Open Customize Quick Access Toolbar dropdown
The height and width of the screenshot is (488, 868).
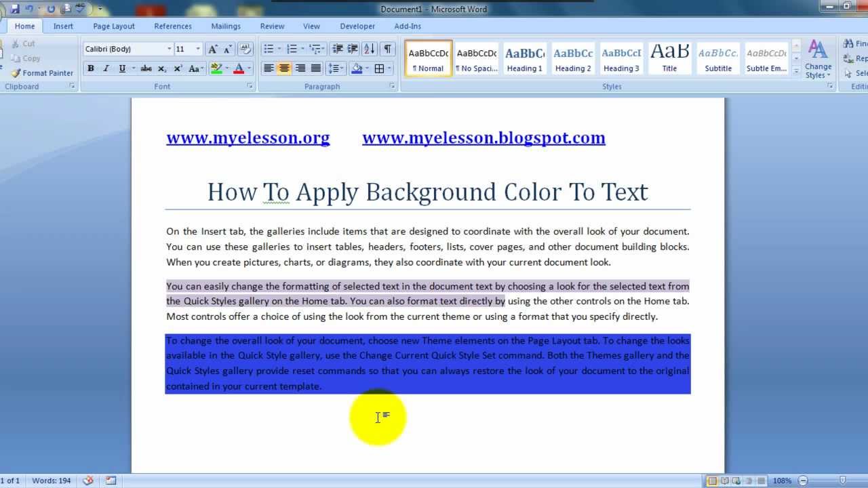click(100, 9)
